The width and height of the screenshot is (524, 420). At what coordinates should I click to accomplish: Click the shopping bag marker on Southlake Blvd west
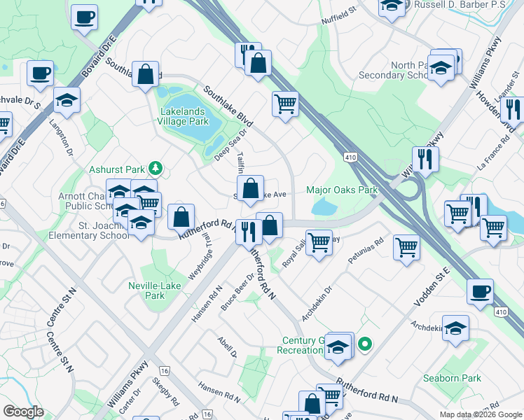pyautogui.click(x=146, y=75)
